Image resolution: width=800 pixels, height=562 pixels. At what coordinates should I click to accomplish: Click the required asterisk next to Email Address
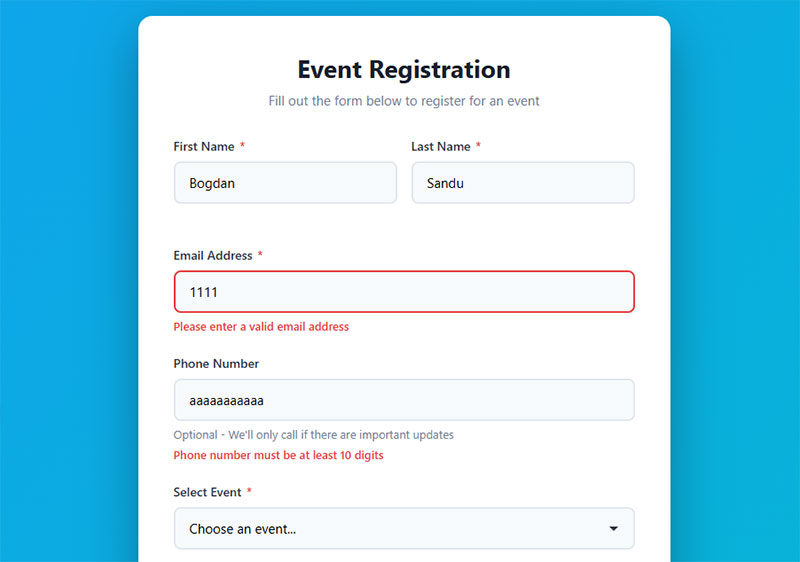pyautogui.click(x=260, y=256)
